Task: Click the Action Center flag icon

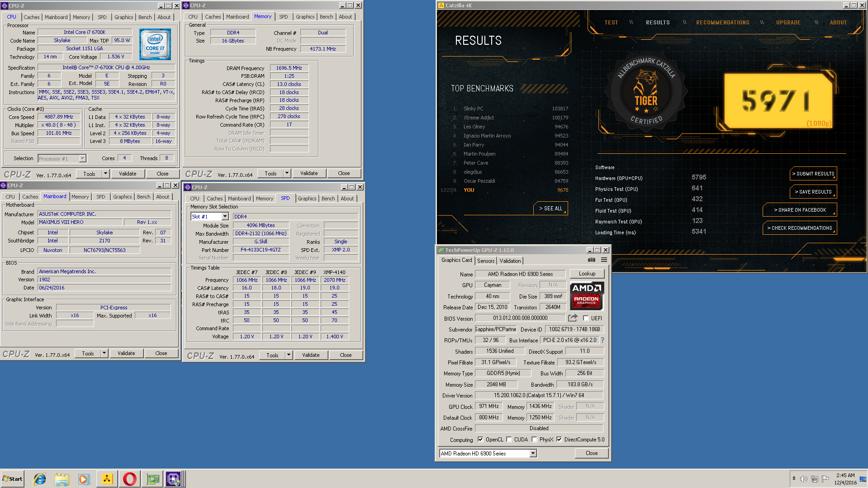Action: [x=825, y=479]
